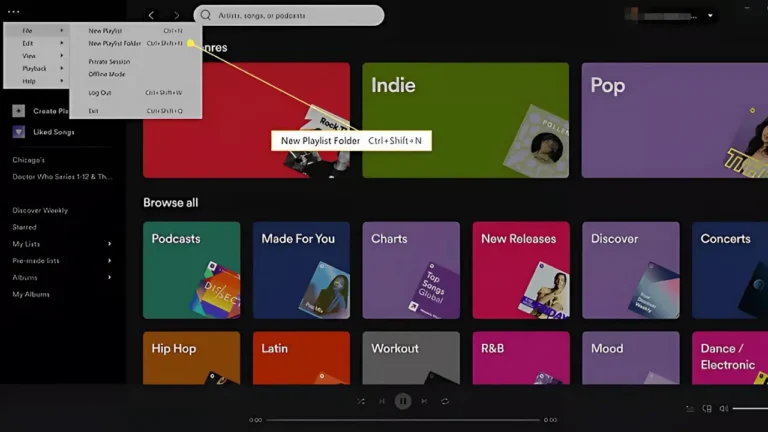Seek on the song progress bar
The image size is (768, 432).
(403, 420)
